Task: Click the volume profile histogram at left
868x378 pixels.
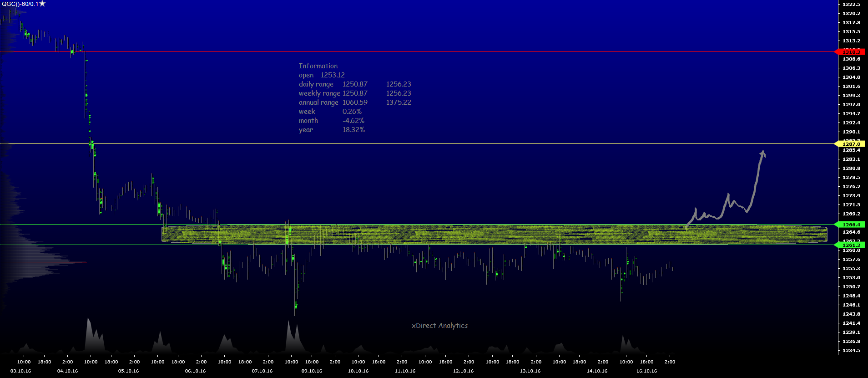Action: click(27, 260)
